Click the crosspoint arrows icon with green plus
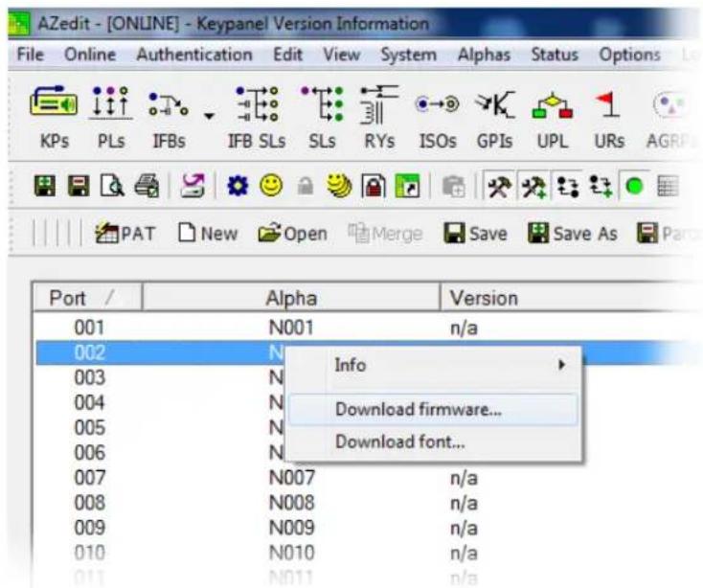 pyautogui.click(x=601, y=186)
